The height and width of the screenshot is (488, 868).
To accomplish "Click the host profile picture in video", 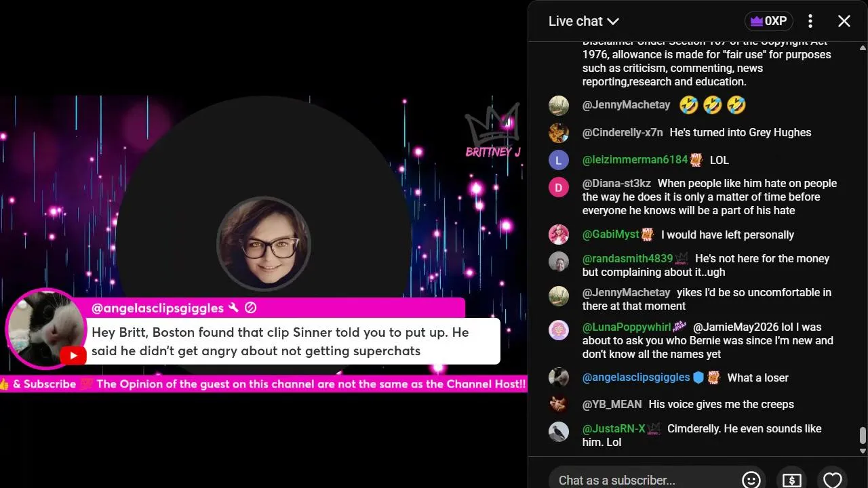I will coord(263,244).
